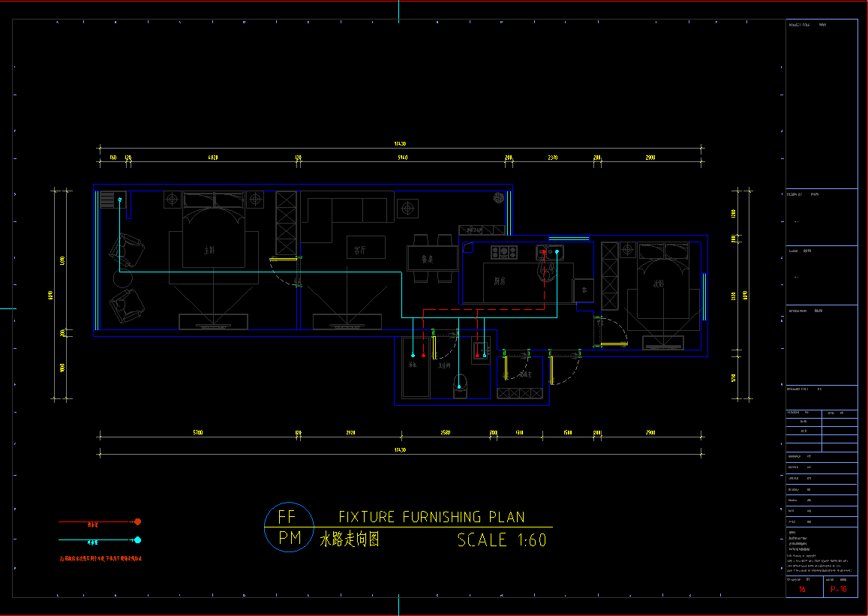The width and height of the screenshot is (868, 616).
Task: Select the cyan cold water legend dot
Action: pos(137,540)
